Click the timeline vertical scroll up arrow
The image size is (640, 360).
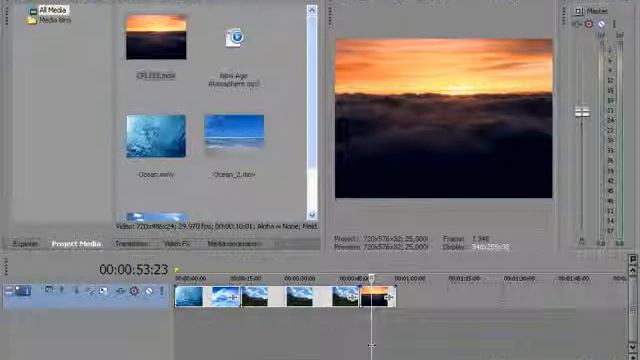pos(633,271)
